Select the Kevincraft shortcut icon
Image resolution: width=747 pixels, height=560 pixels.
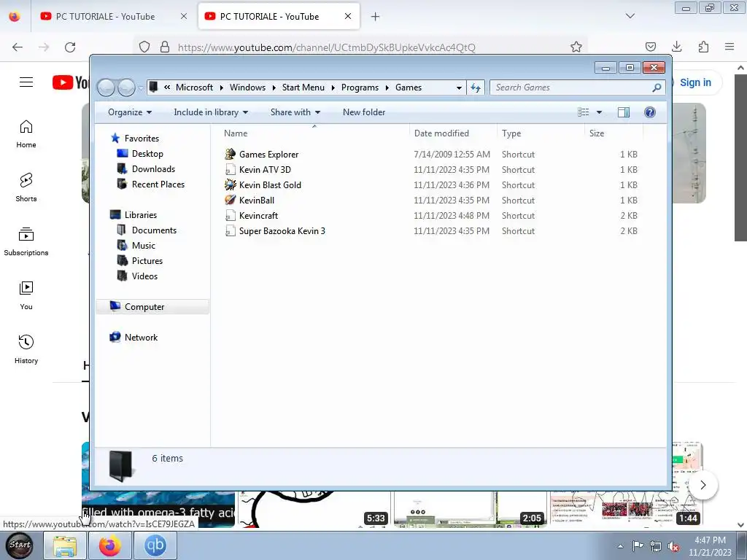point(230,215)
